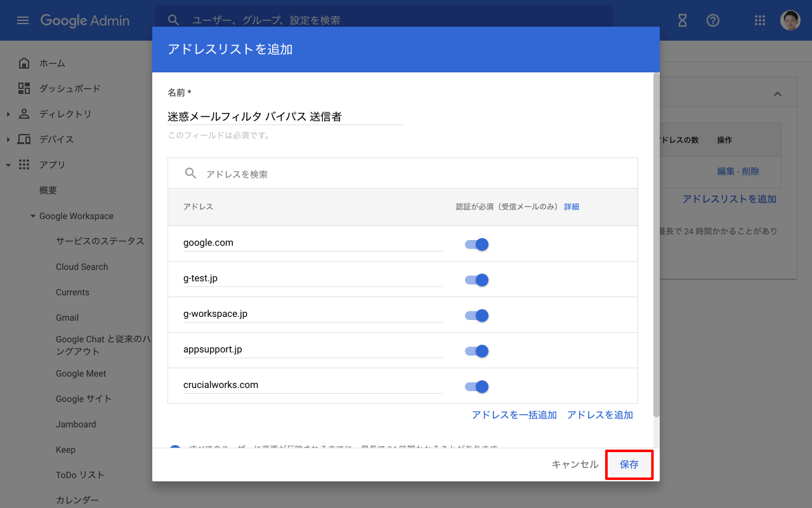Click the Dashboard icon in sidebar

click(24, 88)
